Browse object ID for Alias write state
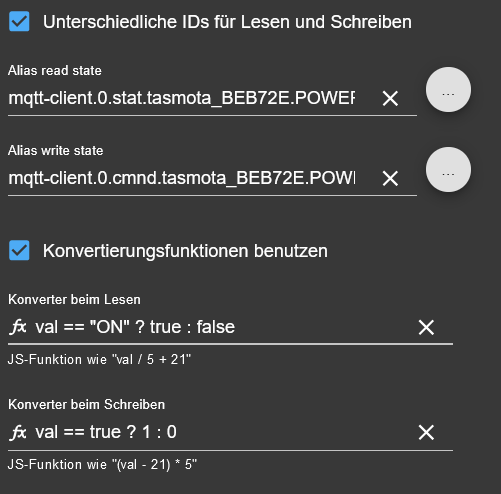The height and width of the screenshot is (494, 501). [448, 170]
